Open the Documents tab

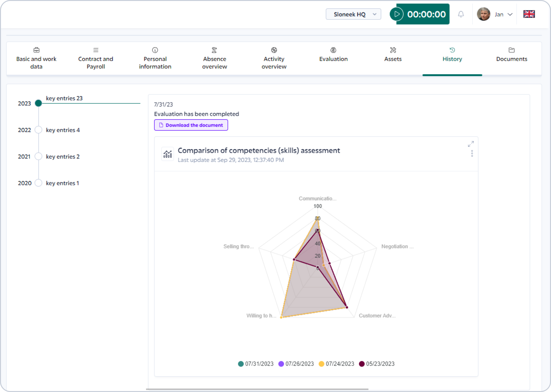click(512, 55)
